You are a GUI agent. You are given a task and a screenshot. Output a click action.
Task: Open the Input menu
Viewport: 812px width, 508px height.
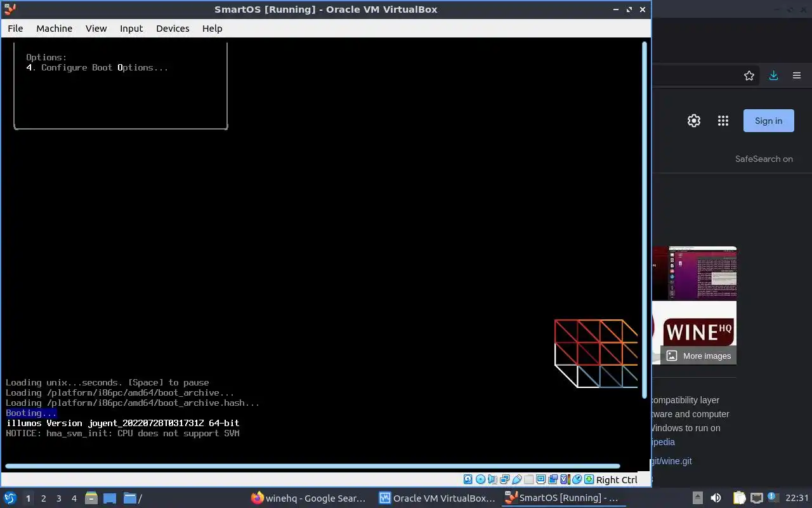coord(131,28)
